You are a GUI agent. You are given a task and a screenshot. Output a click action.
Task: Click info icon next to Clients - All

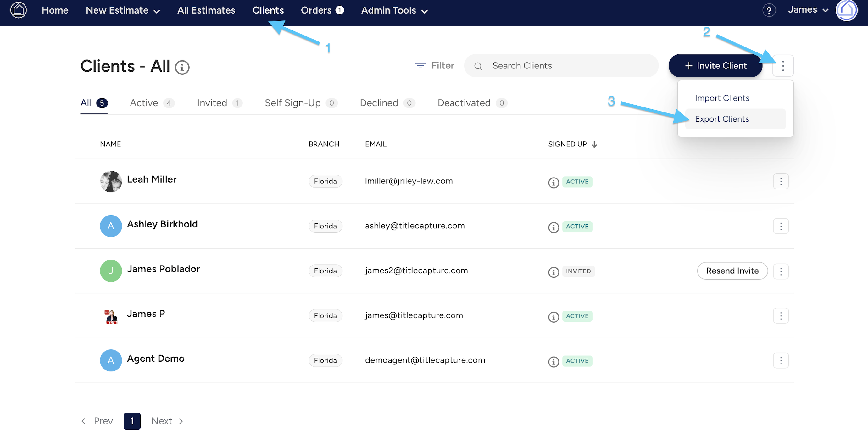pos(182,67)
